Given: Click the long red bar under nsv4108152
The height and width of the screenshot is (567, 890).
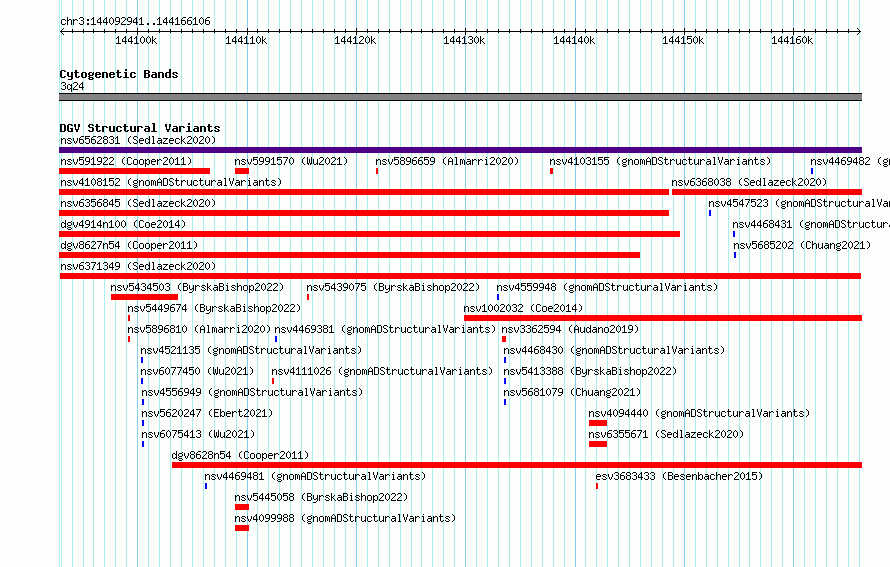Looking at the screenshot, I should click(x=364, y=192).
